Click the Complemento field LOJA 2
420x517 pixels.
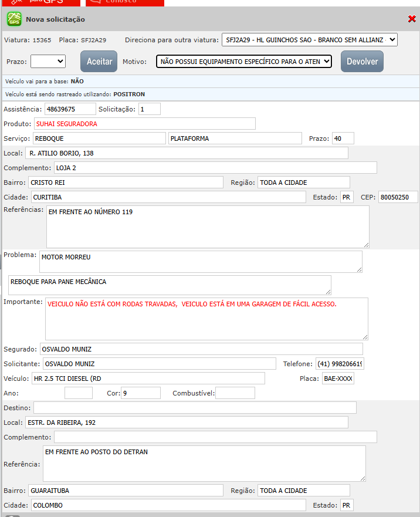click(215, 168)
